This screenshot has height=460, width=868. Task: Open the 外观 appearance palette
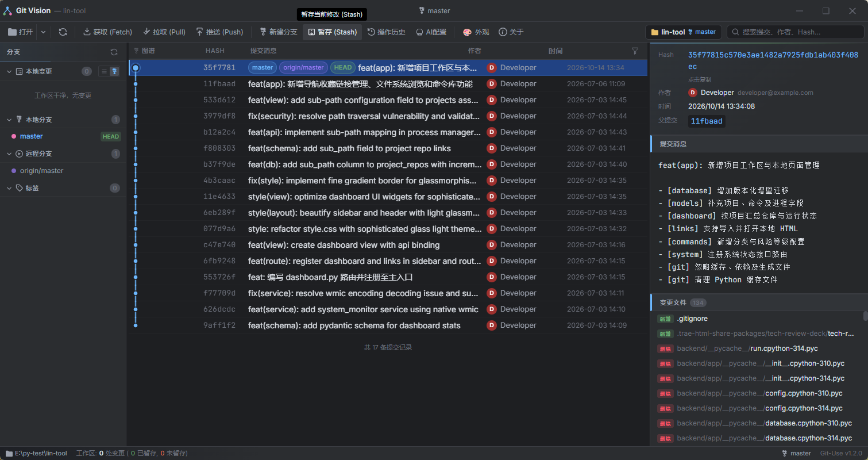476,32
